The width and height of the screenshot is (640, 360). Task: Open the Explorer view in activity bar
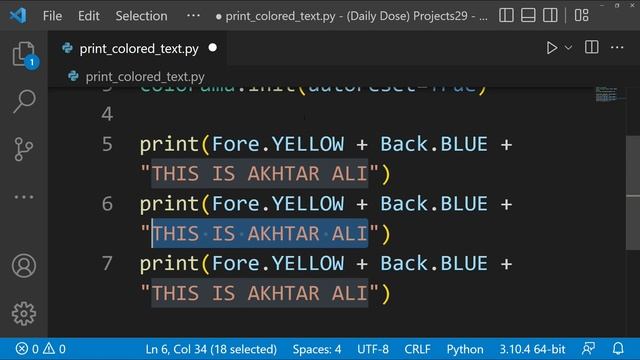(24, 55)
